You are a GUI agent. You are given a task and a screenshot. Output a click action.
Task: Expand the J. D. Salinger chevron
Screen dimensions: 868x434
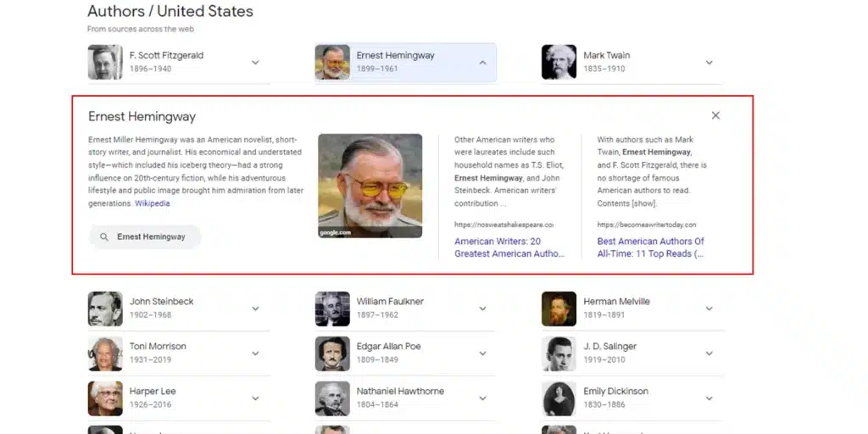pos(709,353)
